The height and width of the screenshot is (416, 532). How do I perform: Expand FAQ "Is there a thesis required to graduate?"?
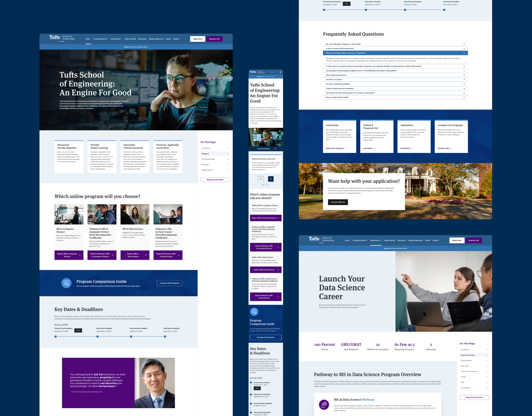tap(395, 89)
